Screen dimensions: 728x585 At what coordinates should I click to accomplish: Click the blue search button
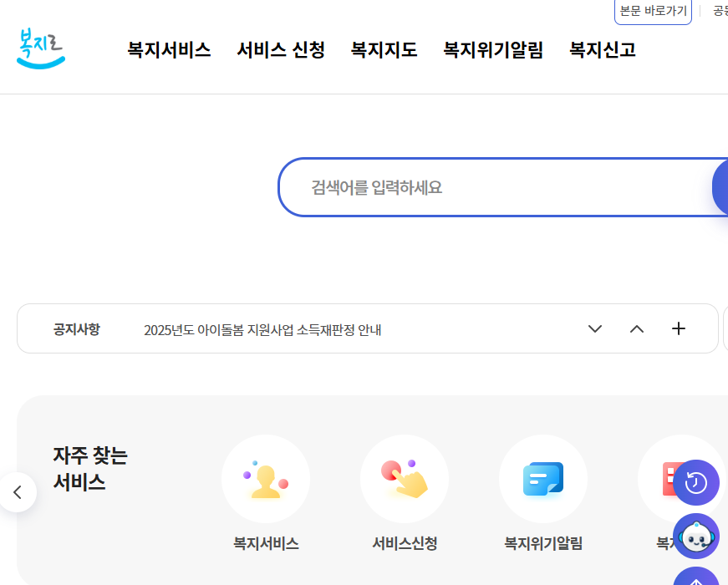coord(720,187)
